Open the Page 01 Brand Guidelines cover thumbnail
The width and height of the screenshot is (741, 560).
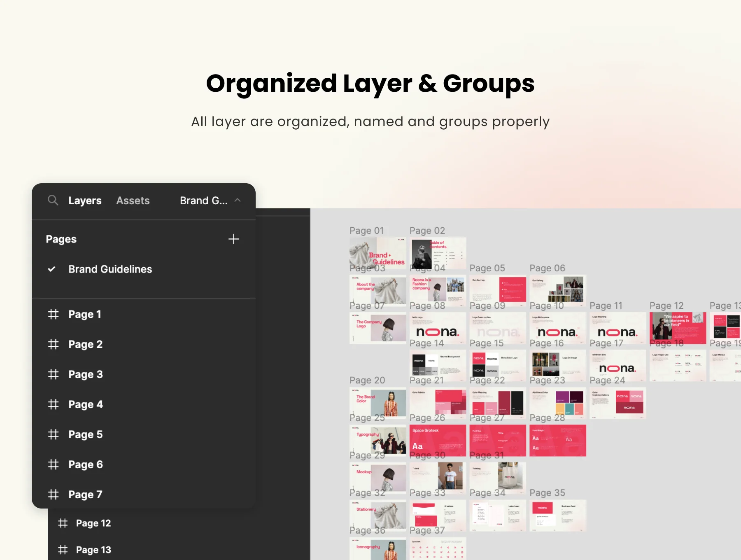point(377,253)
